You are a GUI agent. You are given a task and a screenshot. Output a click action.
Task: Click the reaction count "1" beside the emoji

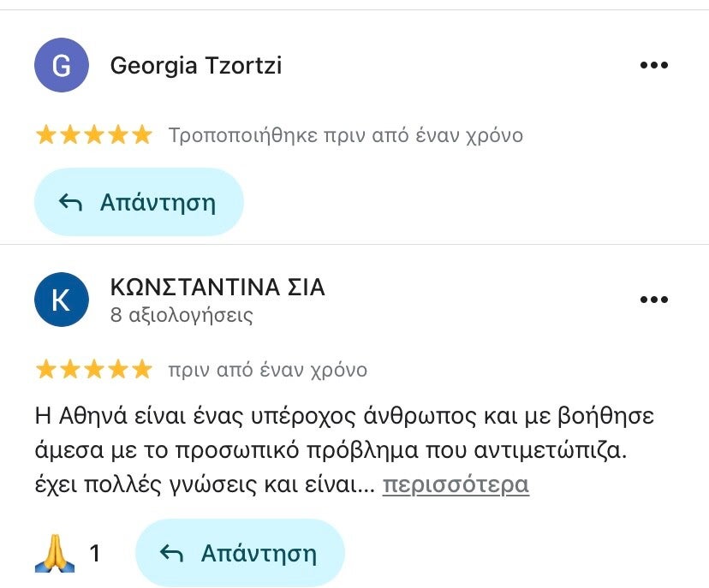95,554
